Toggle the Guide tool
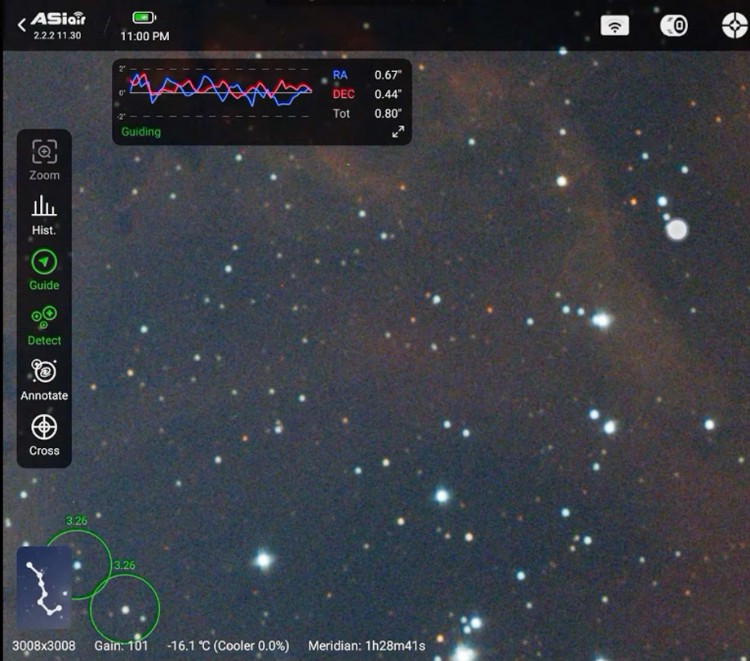The height and width of the screenshot is (661, 750). click(44, 270)
